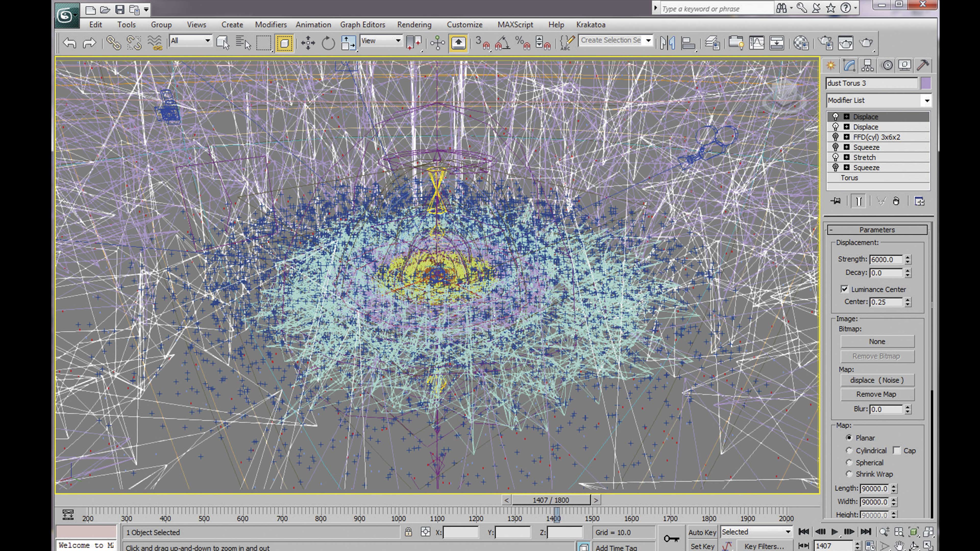The image size is (980, 551).
Task: Click the Pin Stack icon
Action: click(x=836, y=201)
